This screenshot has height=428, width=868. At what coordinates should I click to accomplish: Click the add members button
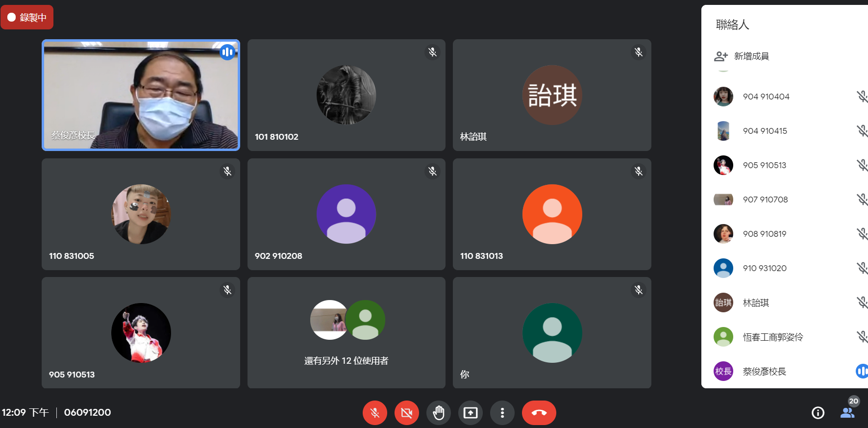742,56
